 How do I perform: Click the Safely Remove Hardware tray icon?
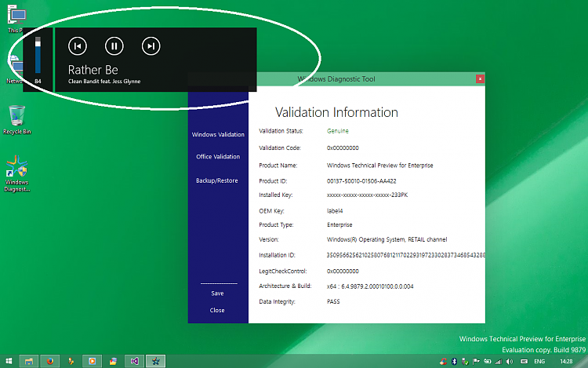tap(465, 361)
